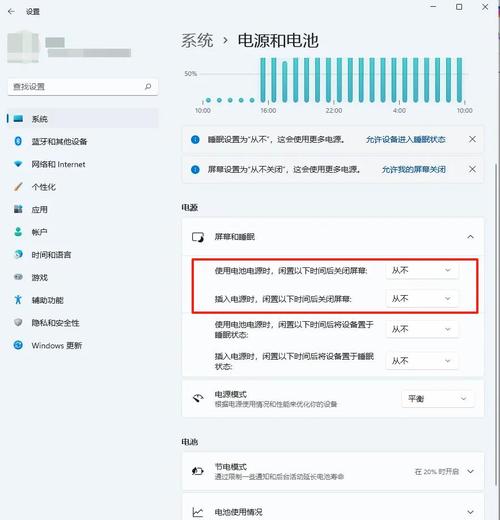Click the info icon on screen notice

pos(195,169)
